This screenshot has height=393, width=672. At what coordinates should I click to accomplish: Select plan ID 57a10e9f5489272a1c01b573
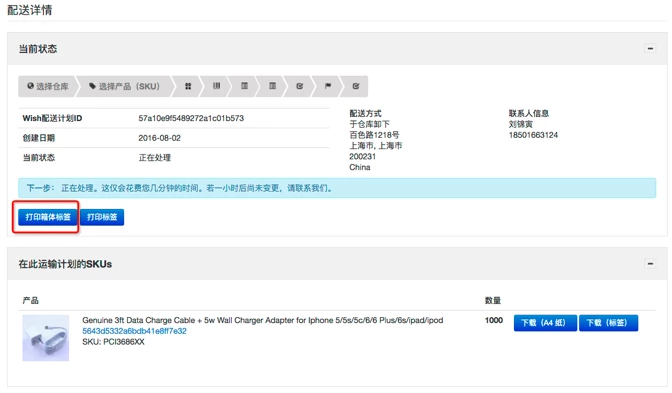tap(191, 118)
